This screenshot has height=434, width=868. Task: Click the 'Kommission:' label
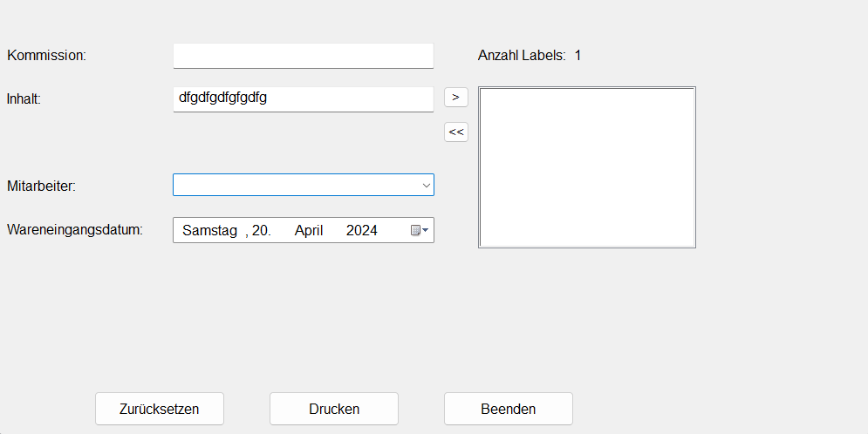click(47, 56)
